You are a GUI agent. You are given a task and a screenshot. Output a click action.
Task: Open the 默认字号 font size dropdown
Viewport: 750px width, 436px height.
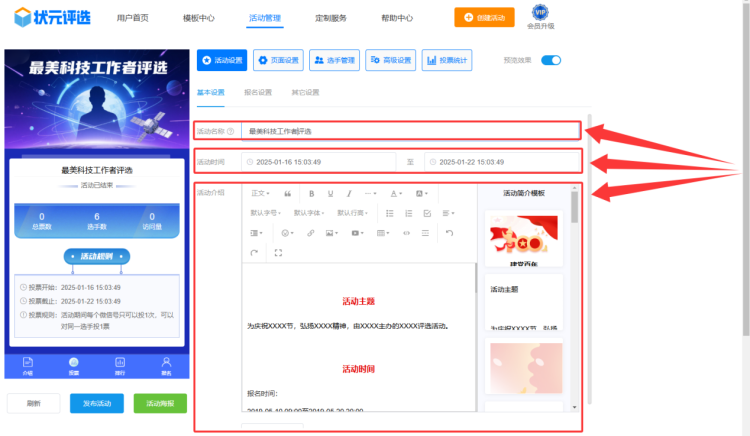(265, 213)
